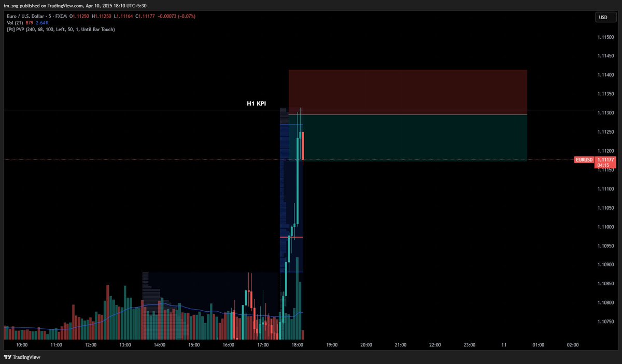Click the red EURUSD symbol tag
Image resolution: width=622 pixels, height=364 pixels.
pyautogui.click(x=584, y=160)
